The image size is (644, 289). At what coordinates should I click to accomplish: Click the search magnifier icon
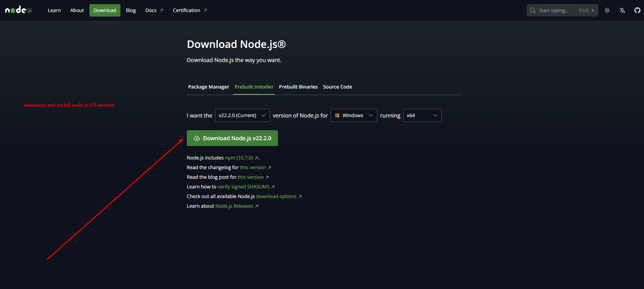tap(533, 10)
